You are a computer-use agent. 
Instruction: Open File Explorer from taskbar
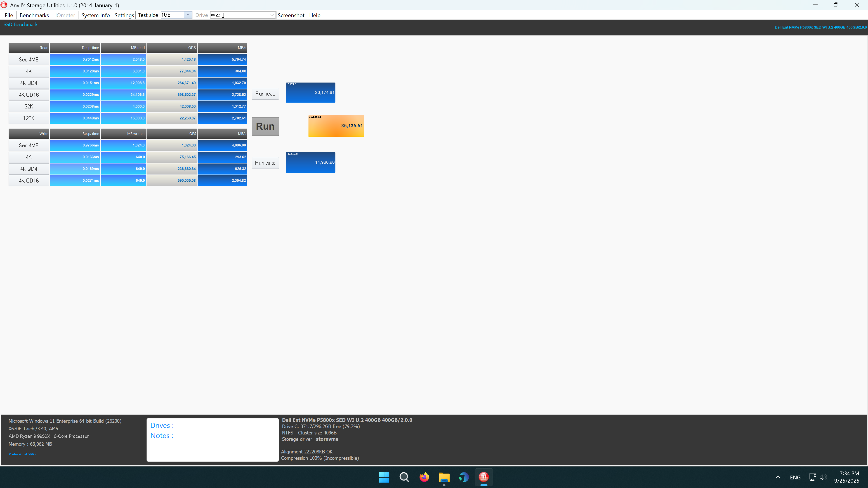click(x=444, y=477)
